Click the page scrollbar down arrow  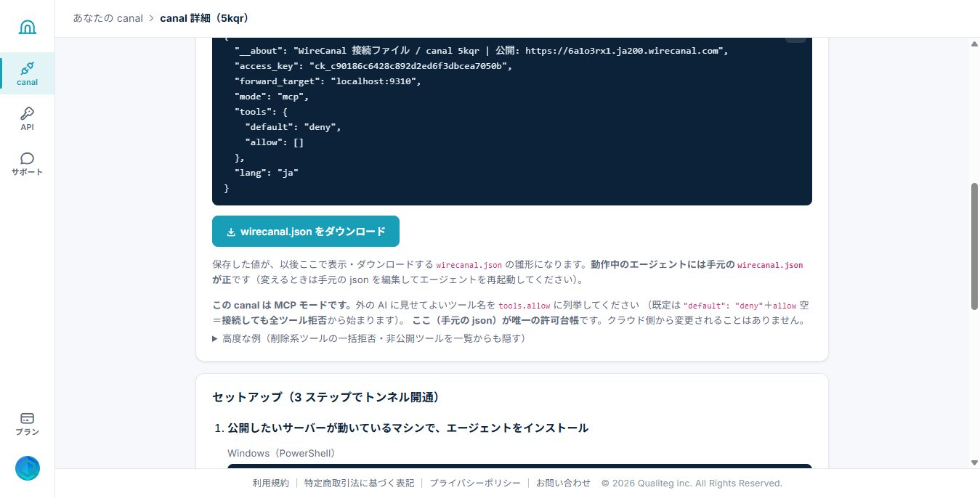pyautogui.click(x=974, y=462)
